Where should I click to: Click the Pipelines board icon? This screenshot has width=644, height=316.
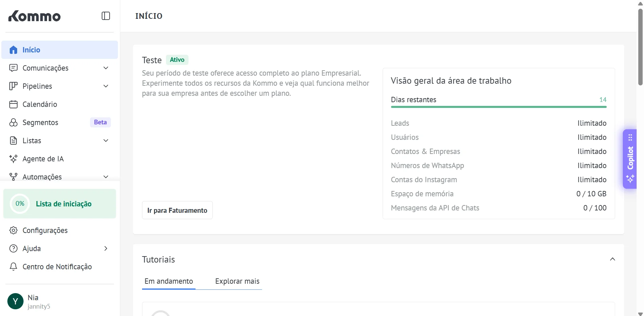(13, 86)
